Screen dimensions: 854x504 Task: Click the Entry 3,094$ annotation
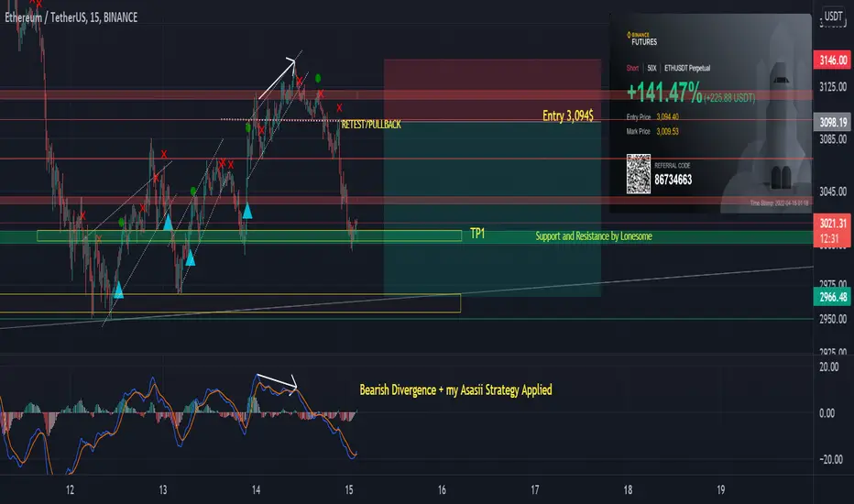pyautogui.click(x=567, y=115)
